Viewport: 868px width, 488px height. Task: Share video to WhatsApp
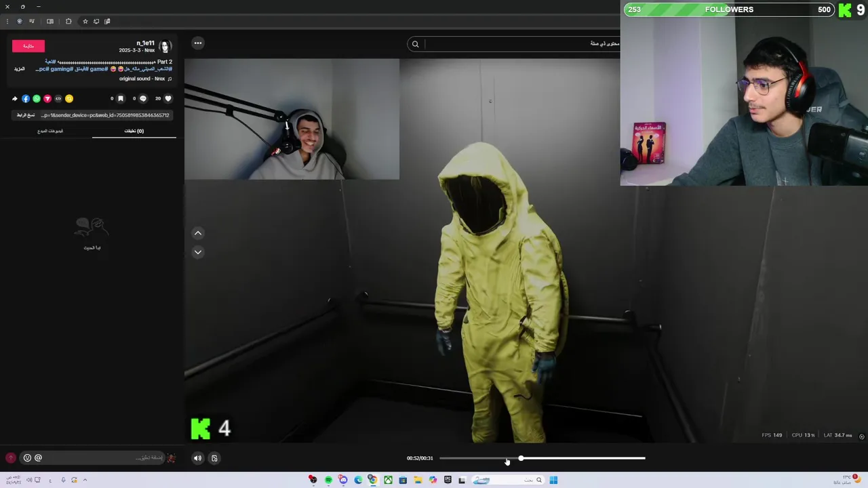[37, 98]
